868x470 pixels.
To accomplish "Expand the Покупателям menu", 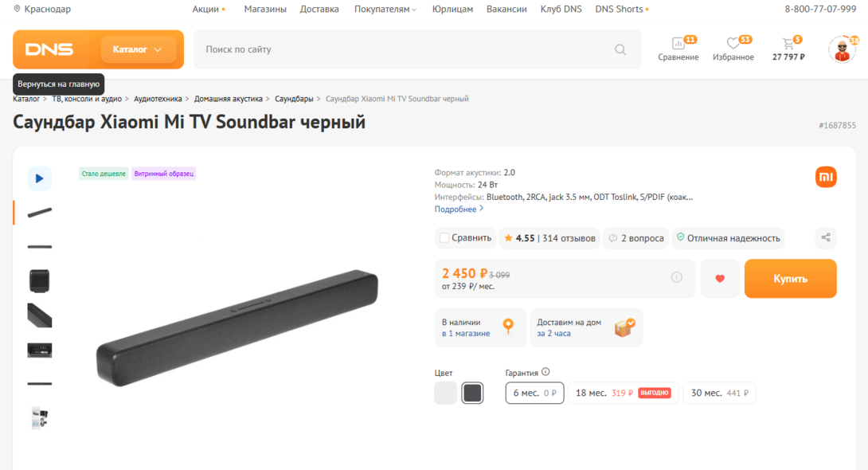I will coord(386,10).
